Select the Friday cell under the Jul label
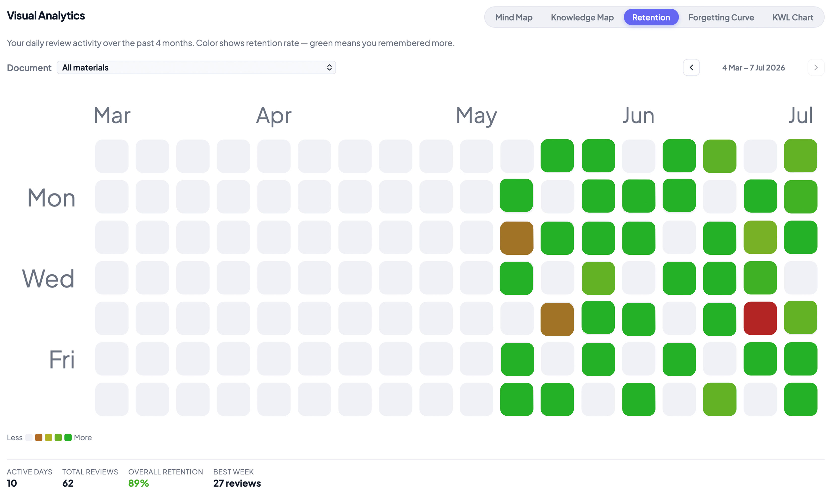The height and width of the screenshot is (504, 832). click(x=800, y=359)
